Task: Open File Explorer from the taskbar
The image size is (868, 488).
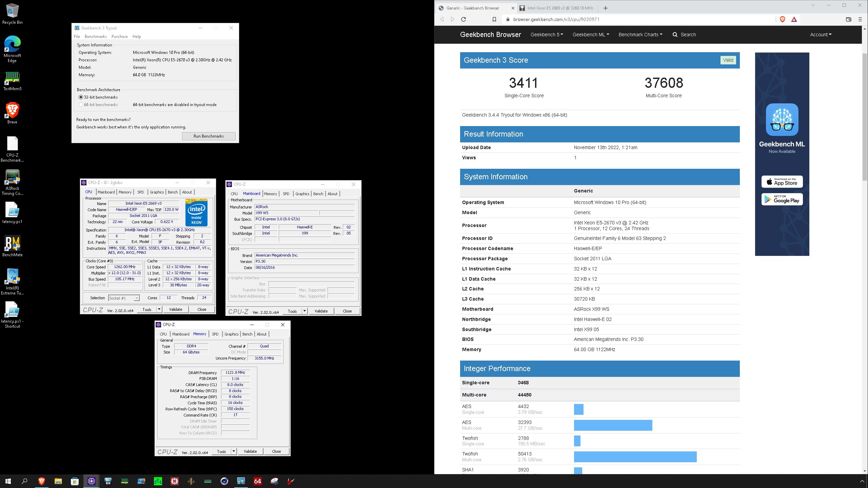Action: pyautogui.click(x=58, y=481)
